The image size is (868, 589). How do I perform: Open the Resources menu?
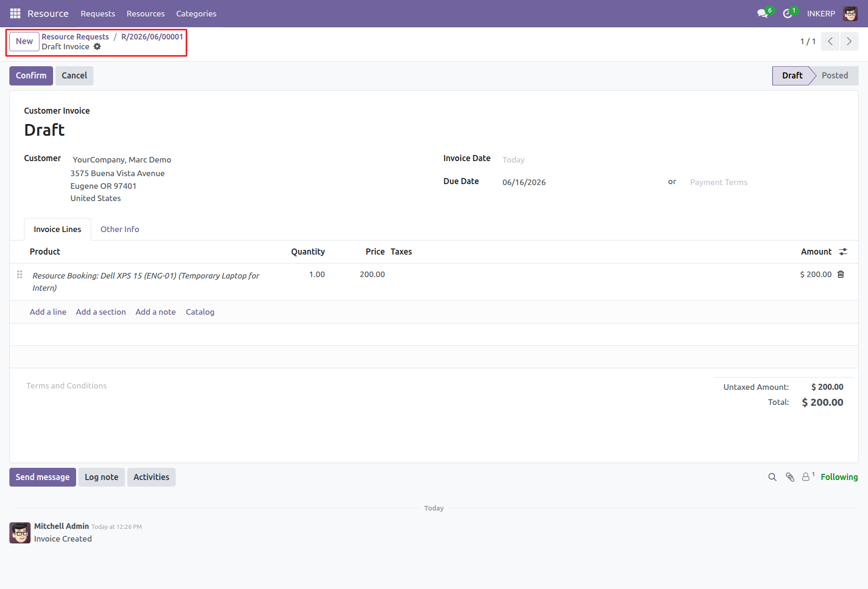(x=146, y=14)
